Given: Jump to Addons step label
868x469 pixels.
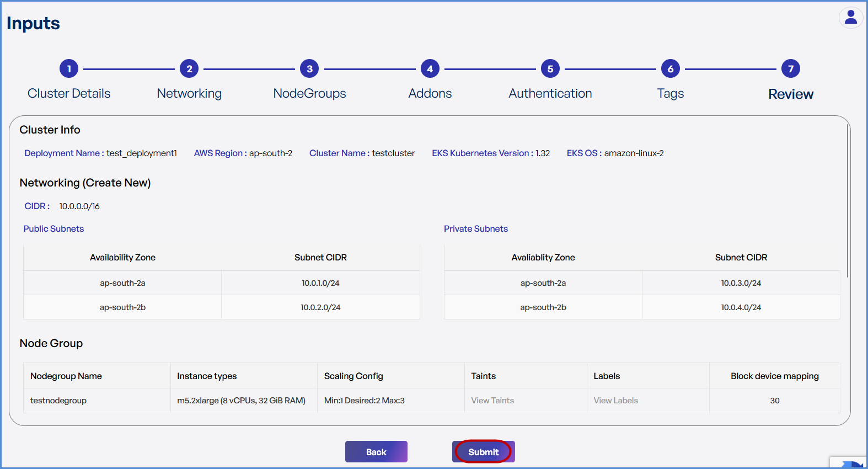Looking at the screenshot, I should click(x=430, y=94).
